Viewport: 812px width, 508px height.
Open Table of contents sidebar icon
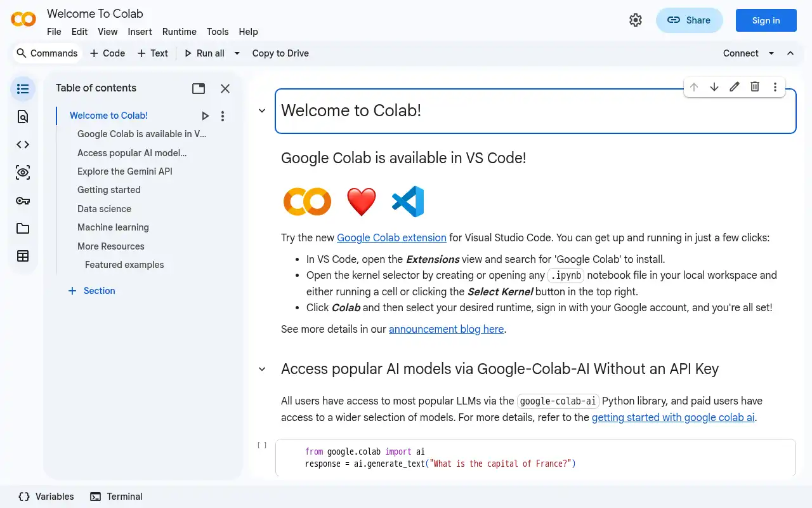click(x=23, y=89)
